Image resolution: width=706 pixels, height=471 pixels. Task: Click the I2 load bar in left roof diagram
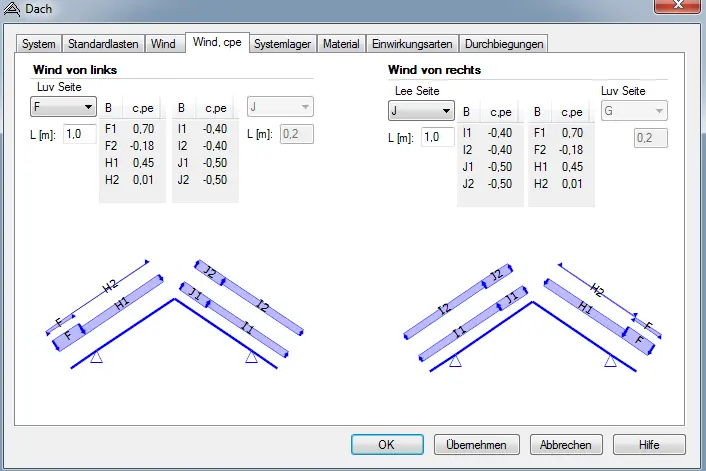point(262,306)
